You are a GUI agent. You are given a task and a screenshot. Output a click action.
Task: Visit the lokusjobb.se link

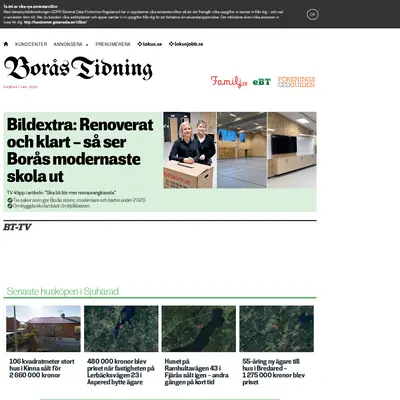click(x=186, y=44)
